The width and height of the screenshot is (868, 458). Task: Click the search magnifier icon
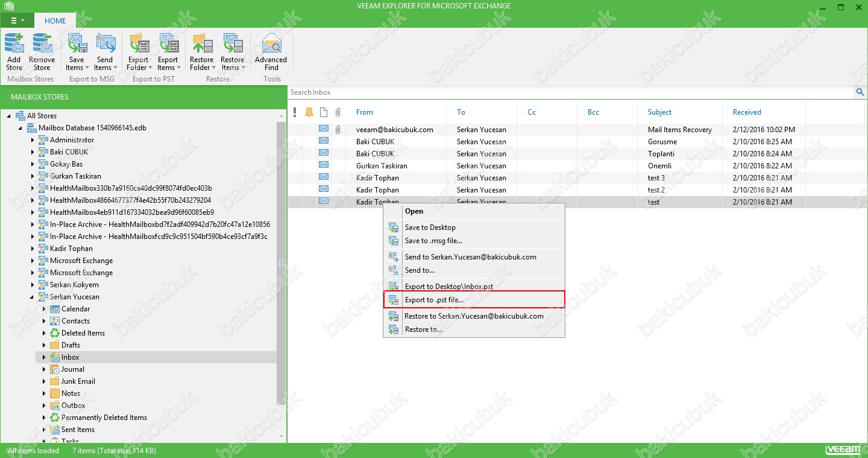point(860,92)
